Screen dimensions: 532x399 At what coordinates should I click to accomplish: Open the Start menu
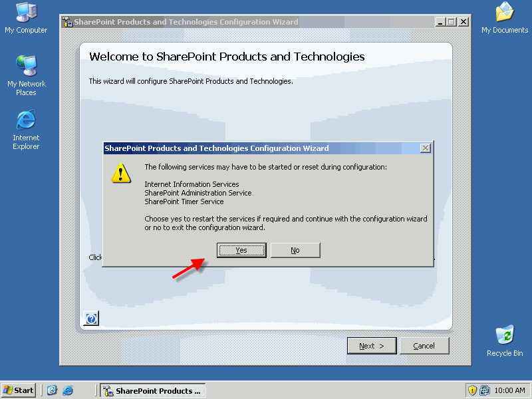pos(19,390)
